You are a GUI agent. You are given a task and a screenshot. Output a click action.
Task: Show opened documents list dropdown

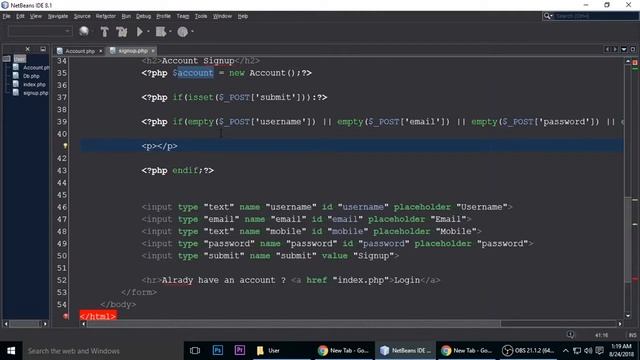[x=624, y=49]
